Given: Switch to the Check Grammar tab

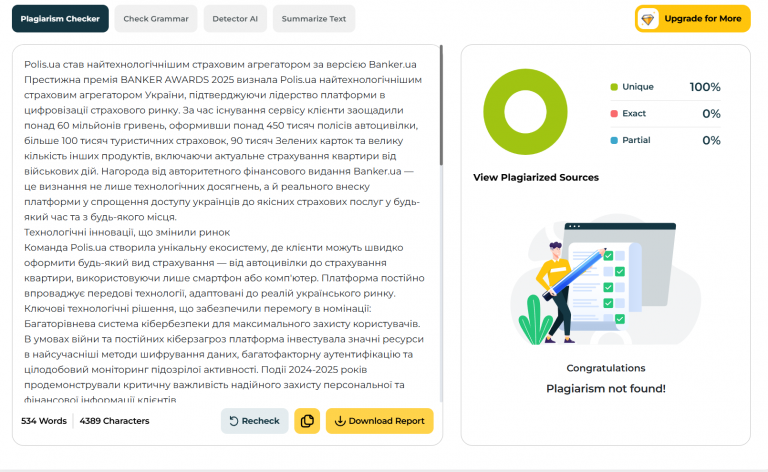Looking at the screenshot, I should click(x=156, y=19).
